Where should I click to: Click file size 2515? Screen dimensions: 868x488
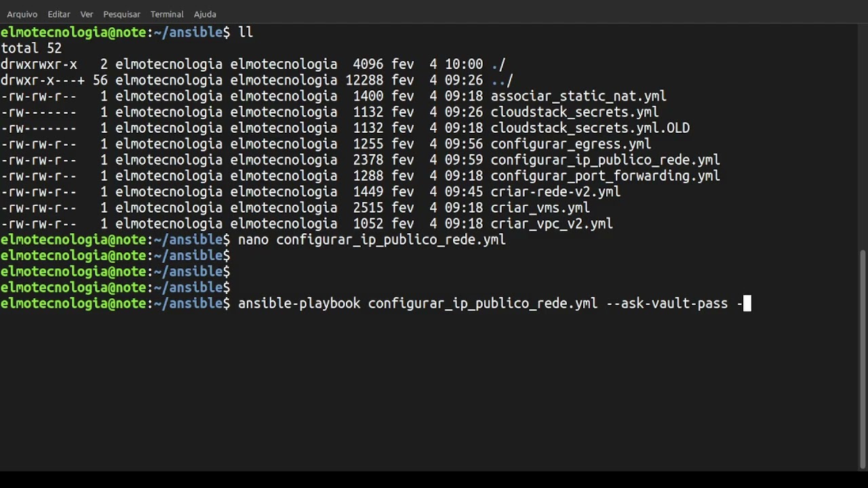(368, 207)
